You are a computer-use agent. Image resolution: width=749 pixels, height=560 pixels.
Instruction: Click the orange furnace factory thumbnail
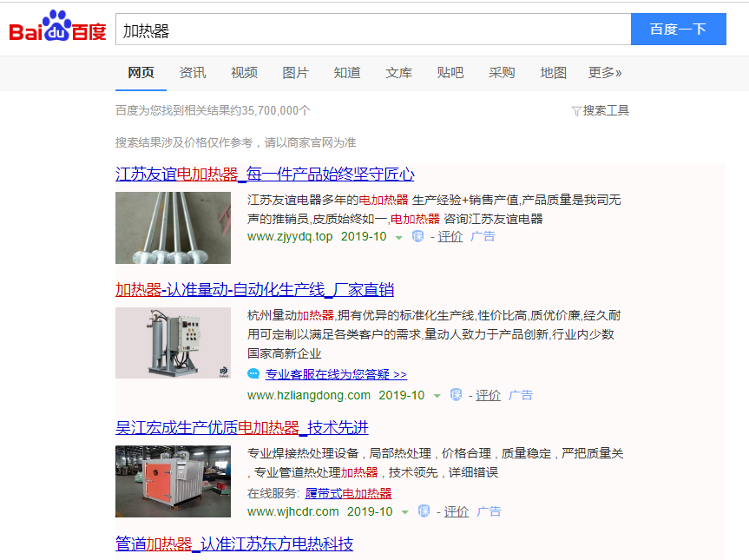[173, 482]
